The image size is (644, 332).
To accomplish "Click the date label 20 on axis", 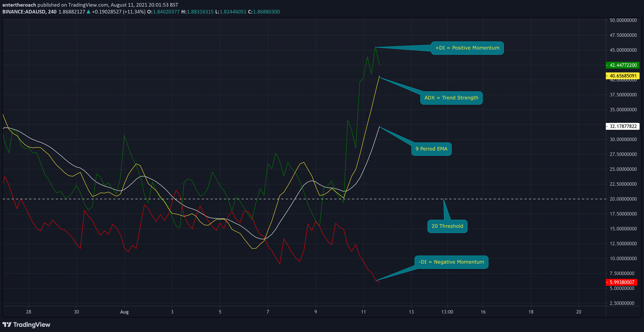I will pyautogui.click(x=578, y=312).
